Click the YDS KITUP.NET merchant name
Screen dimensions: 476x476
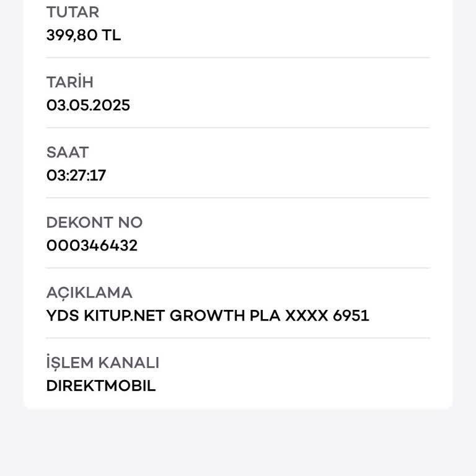pos(105,315)
